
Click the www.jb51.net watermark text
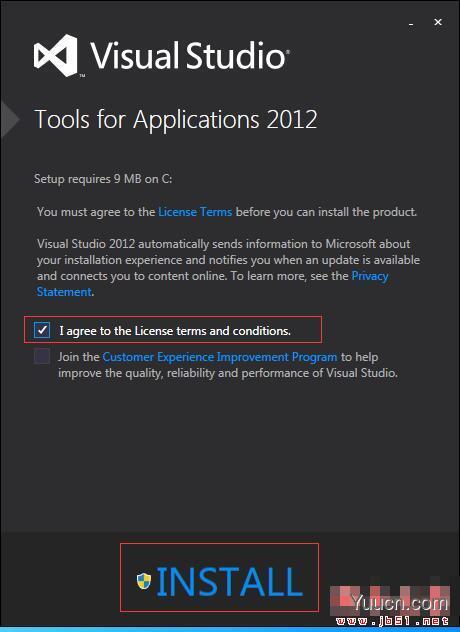(392, 622)
